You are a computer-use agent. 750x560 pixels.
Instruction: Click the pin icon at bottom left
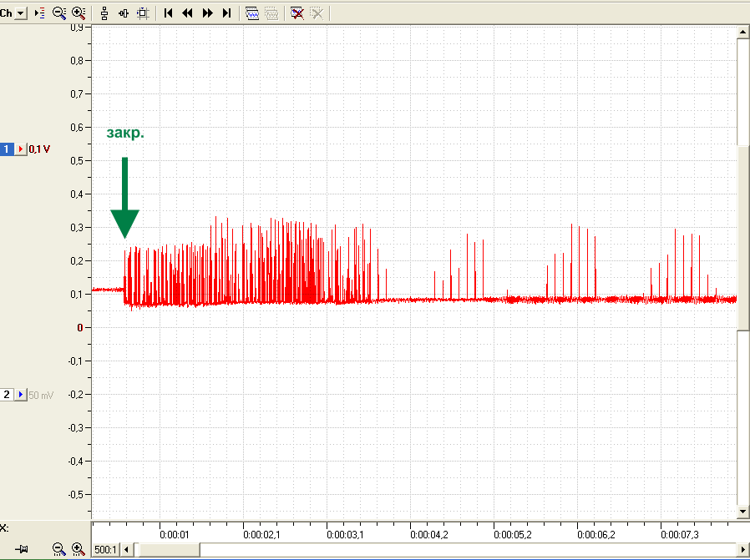click(21, 549)
